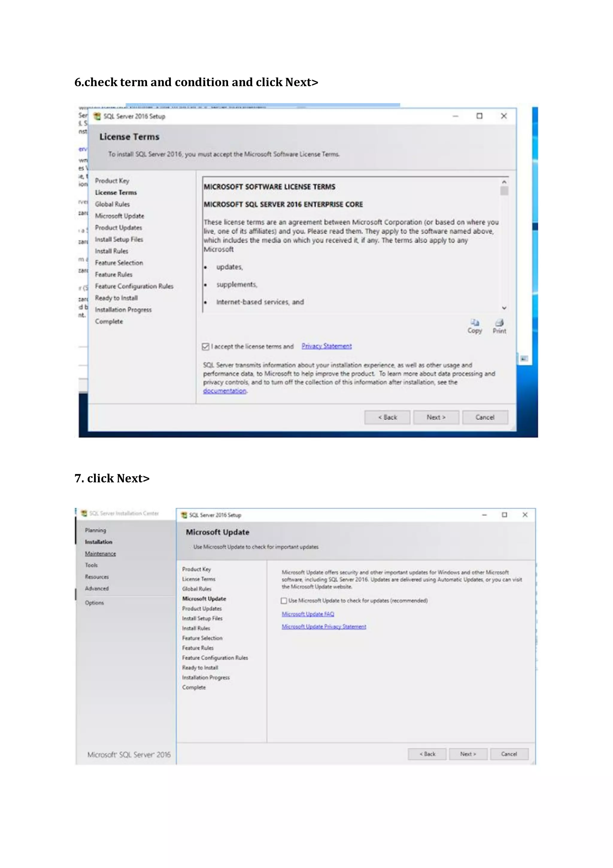Close the License Terms setup window
Viewport: 613px width, 868px height.
(x=504, y=116)
